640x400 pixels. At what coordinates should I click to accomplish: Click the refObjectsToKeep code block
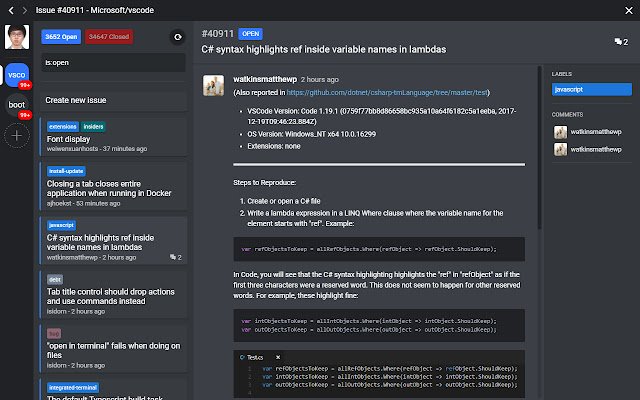click(x=379, y=249)
